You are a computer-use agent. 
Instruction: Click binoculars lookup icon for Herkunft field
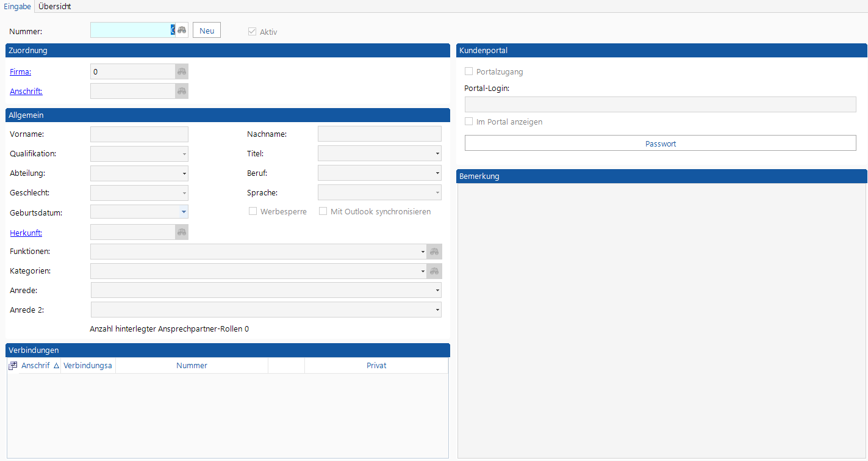pos(182,232)
